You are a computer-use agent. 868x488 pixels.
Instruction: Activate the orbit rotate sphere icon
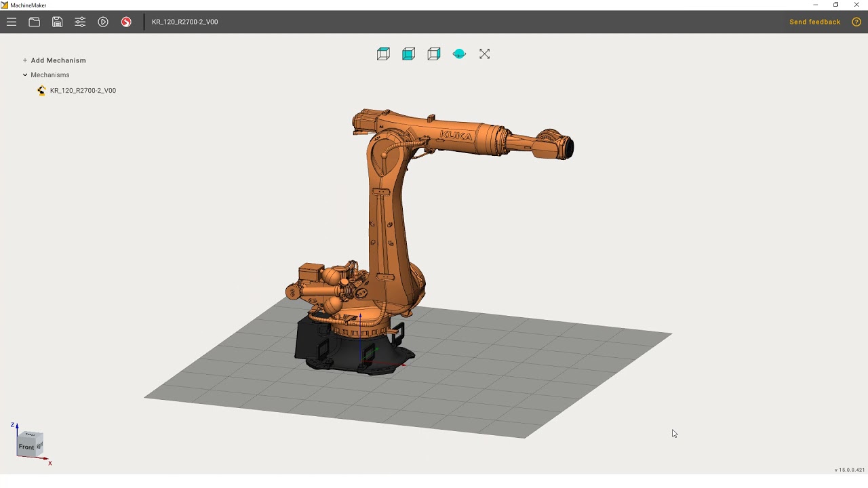[x=459, y=54]
